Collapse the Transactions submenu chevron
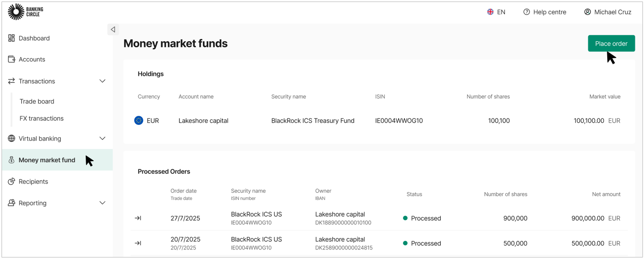 coord(102,81)
